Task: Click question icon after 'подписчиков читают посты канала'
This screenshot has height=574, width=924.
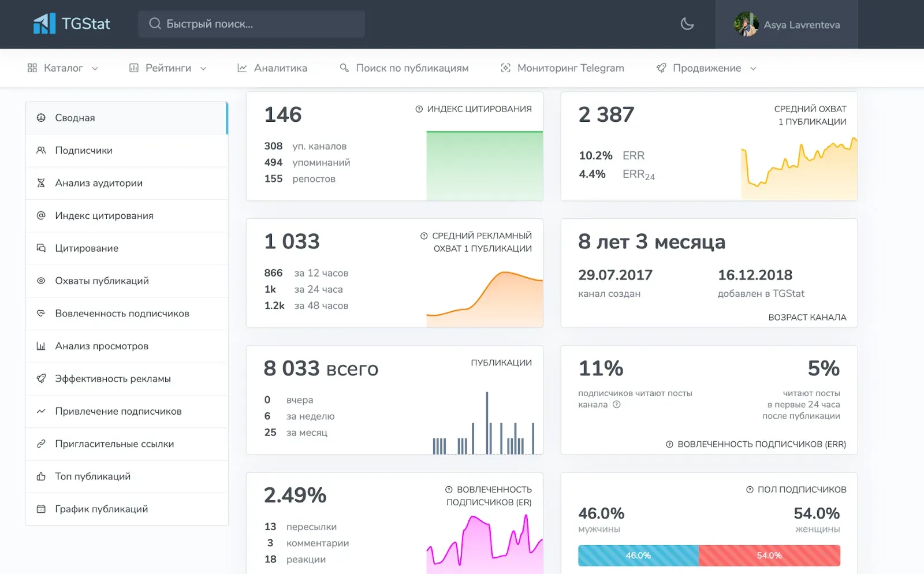Action: tap(617, 405)
